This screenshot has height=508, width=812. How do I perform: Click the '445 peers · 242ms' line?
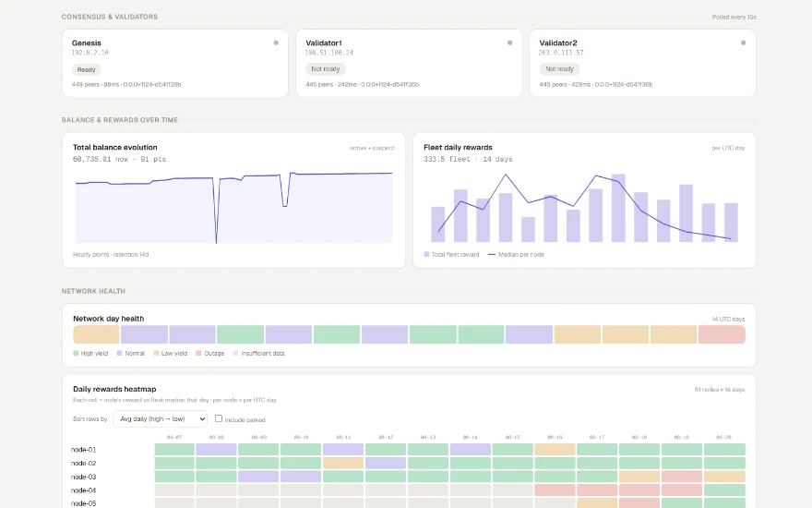tap(362, 84)
